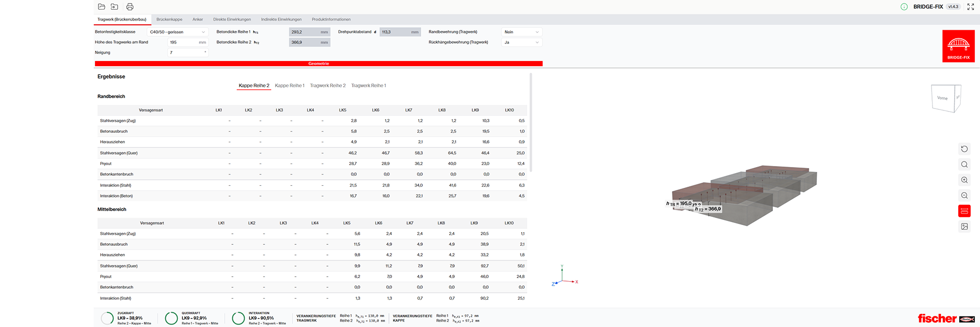Viewport: 980px width, 327px height.
Task: Open the Randbewehrung (Tragwerk) dropdown
Action: pyautogui.click(x=522, y=32)
